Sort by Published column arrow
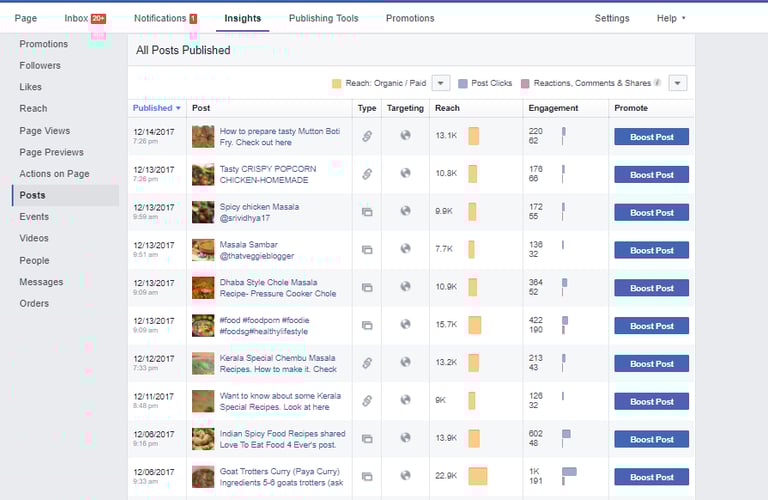Viewport: 768px width, 500px height. point(178,108)
